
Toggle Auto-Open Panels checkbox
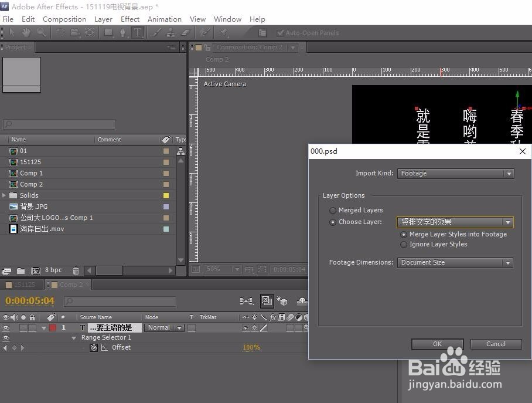(x=280, y=33)
